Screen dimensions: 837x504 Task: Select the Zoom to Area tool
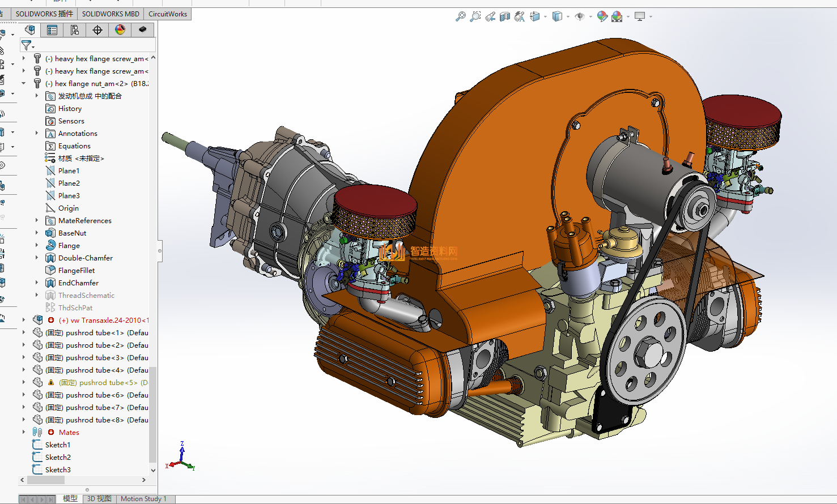coord(475,16)
